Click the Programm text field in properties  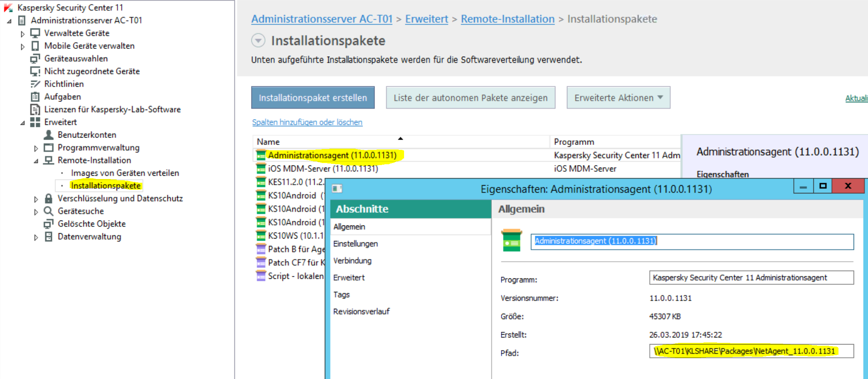click(x=752, y=278)
